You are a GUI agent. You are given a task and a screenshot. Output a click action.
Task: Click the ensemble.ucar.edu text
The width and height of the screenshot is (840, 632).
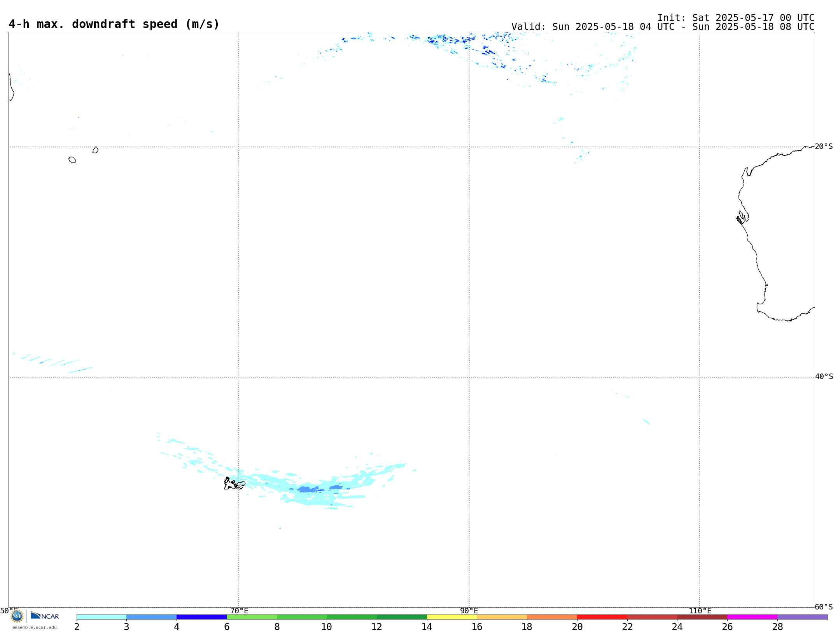tap(34, 627)
